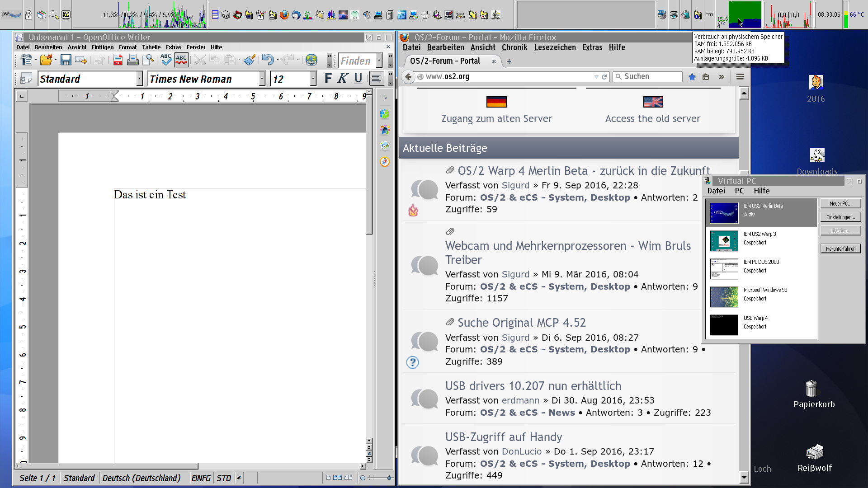Click the magnifier icon on the top bar

(54, 15)
